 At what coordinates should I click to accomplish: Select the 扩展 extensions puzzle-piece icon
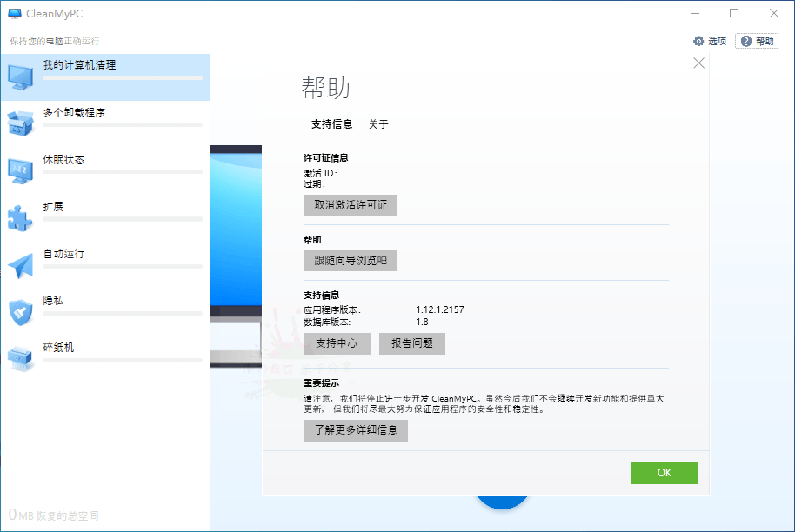[20, 217]
